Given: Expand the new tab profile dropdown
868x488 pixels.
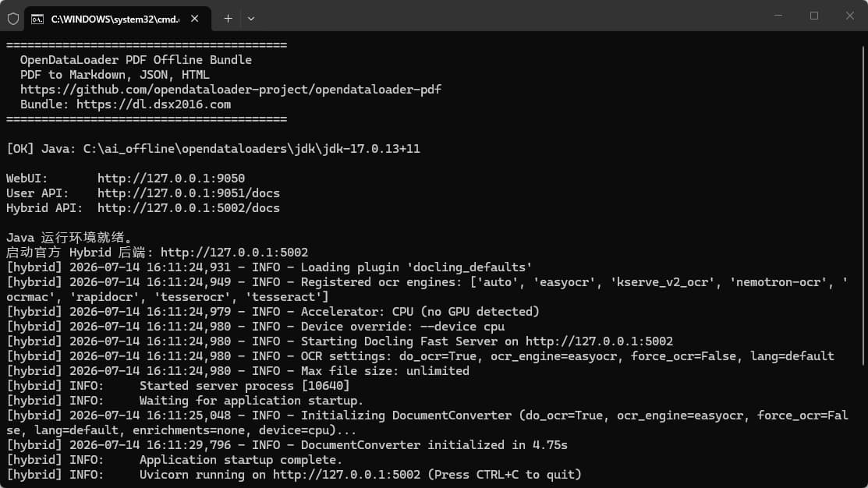Looking at the screenshot, I should 251,19.
